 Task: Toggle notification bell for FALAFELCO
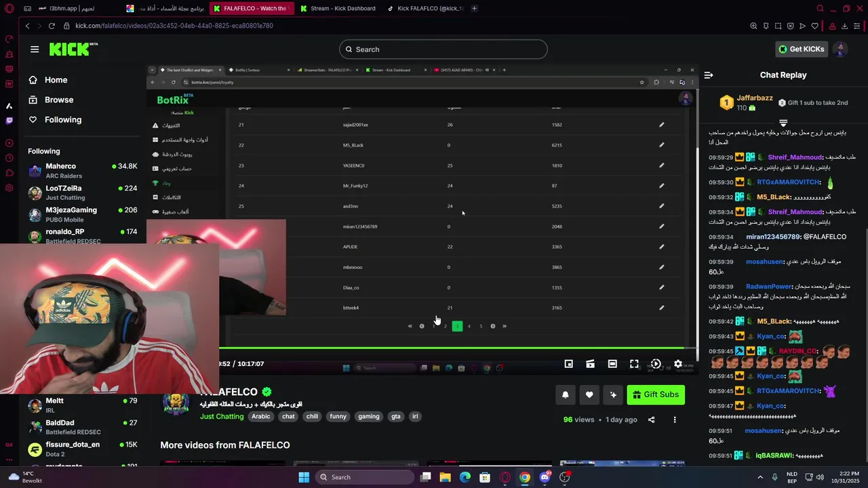point(566,394)
